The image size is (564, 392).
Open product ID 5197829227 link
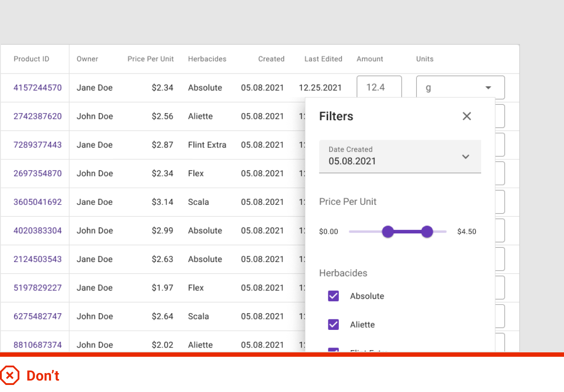coord(37,288)
